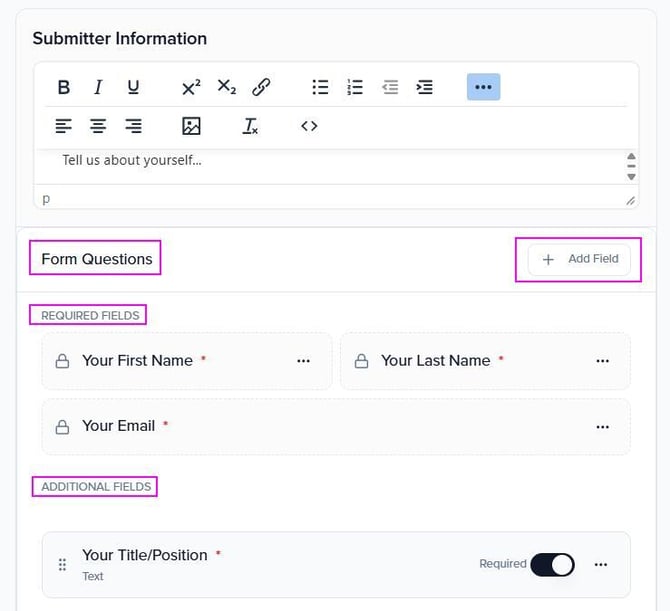The image size is (670, 611).
Task: Select the Your First Name field label
Action: tap(137, 361)
